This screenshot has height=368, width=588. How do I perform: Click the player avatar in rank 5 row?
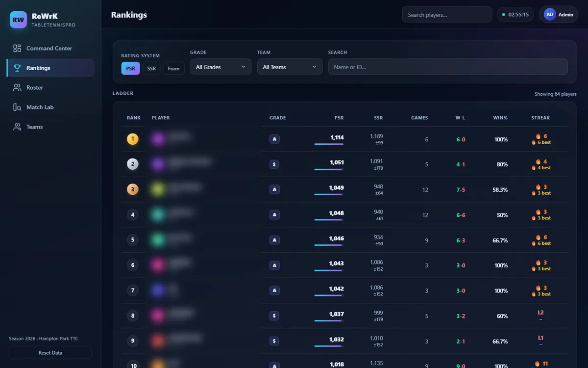pos(158,240)
